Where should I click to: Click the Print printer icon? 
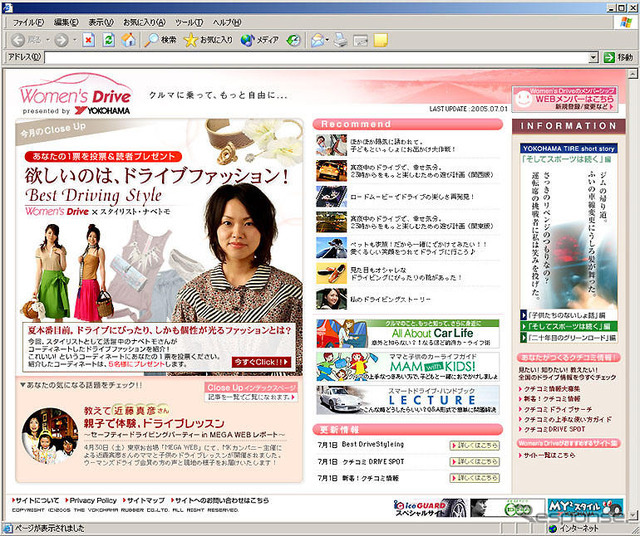[x=340, y=40]
